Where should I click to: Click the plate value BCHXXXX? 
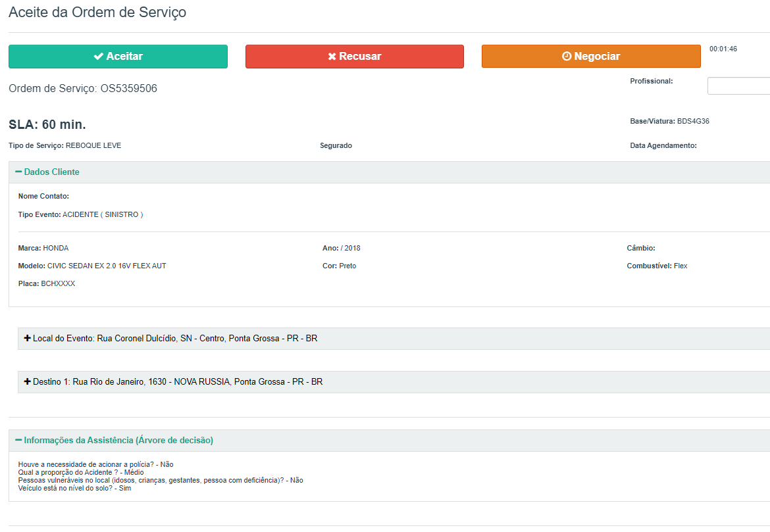pos(58,284)
